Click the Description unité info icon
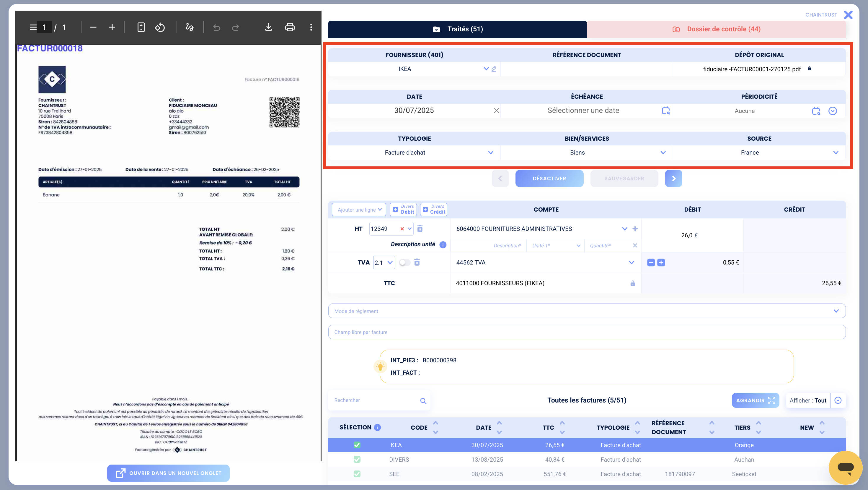 [443, 245]
